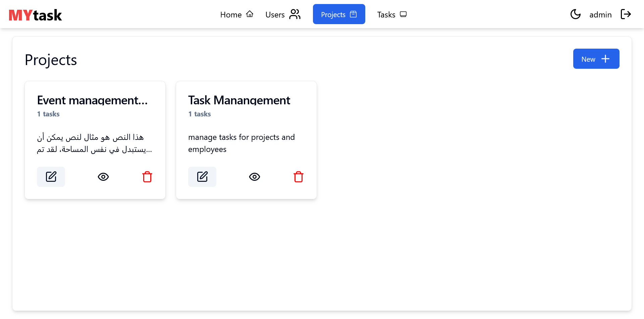Click the Users people icon
Image resolution: width=644 pixels, height=319 pixels.
click(295, 14)
